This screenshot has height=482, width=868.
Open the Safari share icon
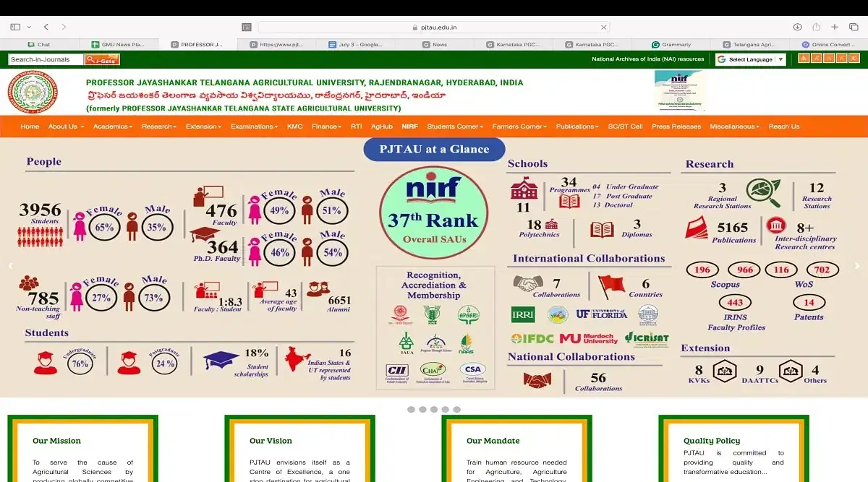pyautogui.click(x=816, y=27)
